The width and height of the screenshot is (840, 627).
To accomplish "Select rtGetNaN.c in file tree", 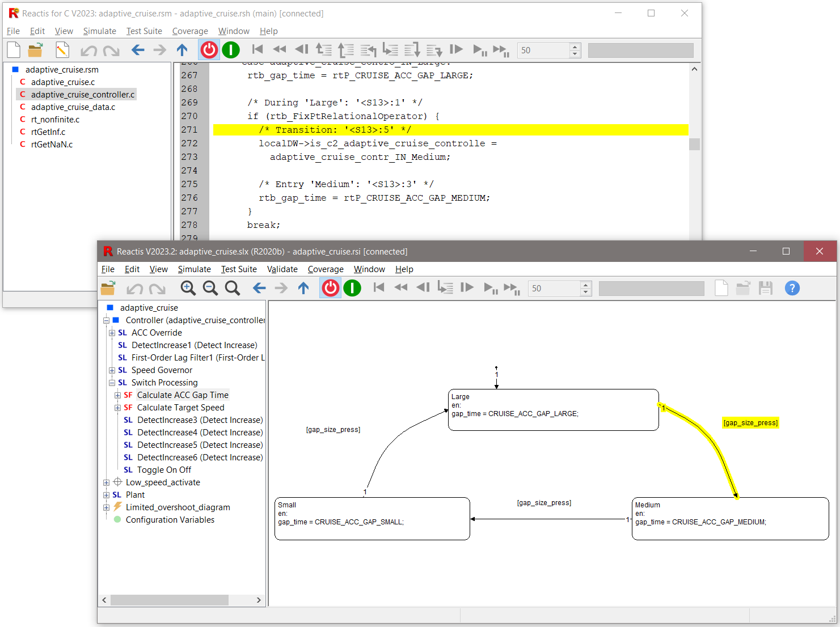I will coord(52,145).
